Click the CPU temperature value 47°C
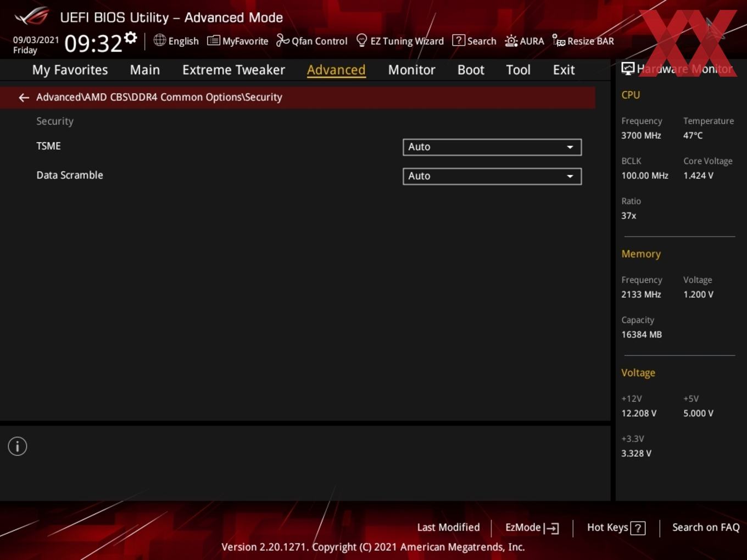The image size is (747, 560). click(x=693, y=136)
